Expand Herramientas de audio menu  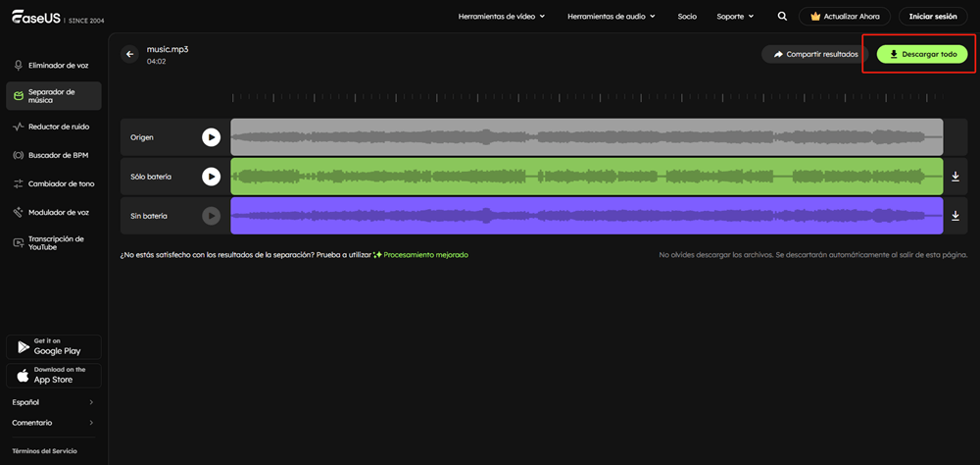(610, 17)
